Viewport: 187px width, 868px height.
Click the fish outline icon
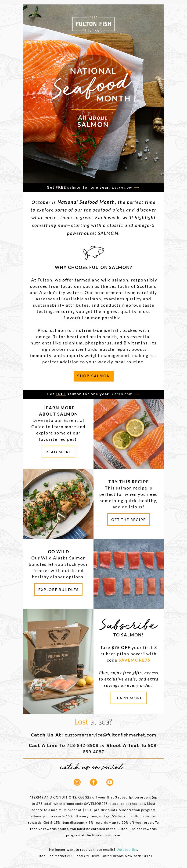pyautogui.click(x=93, y=252)
